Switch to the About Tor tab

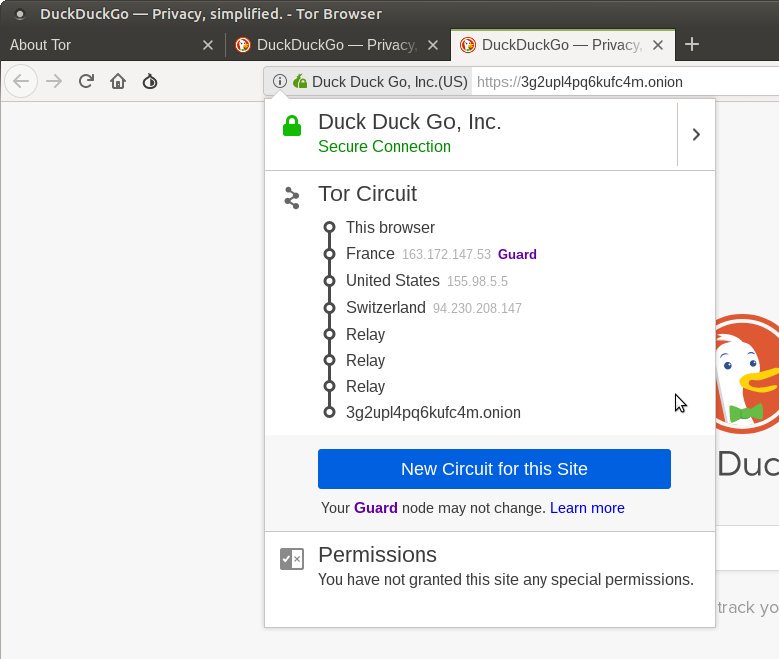pyautogui.click(x=113, y=45)
